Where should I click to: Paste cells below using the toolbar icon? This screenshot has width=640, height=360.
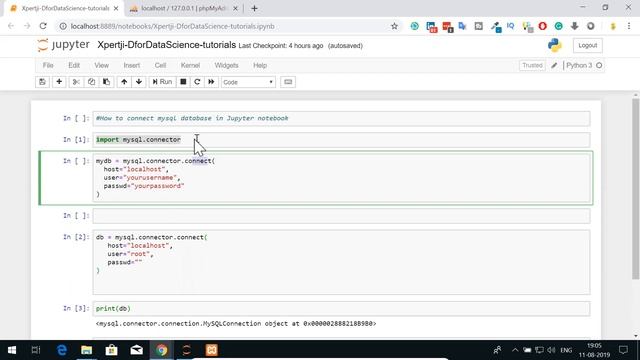[x=106, y=82]
